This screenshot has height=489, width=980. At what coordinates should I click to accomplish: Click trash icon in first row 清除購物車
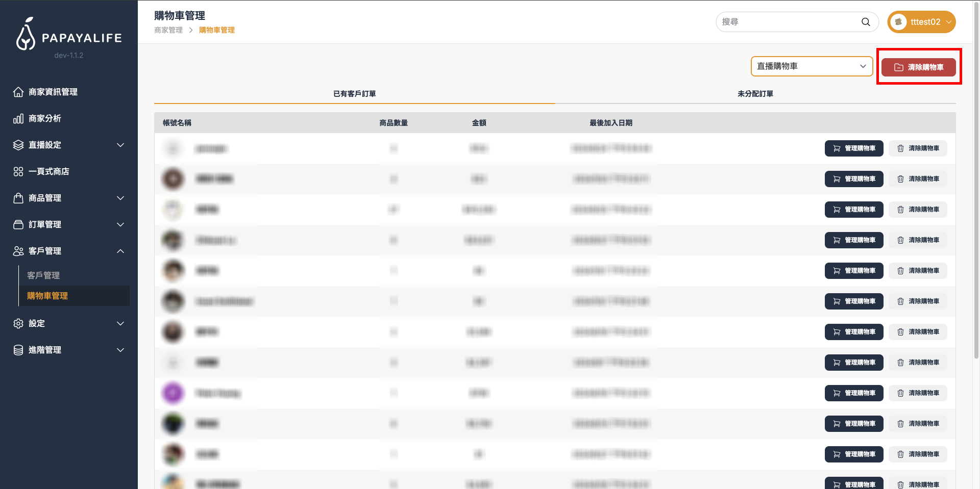tap(900, 148)
